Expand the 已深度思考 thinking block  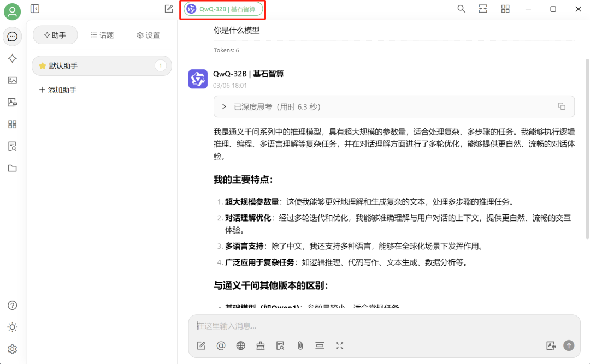point(394,107)
